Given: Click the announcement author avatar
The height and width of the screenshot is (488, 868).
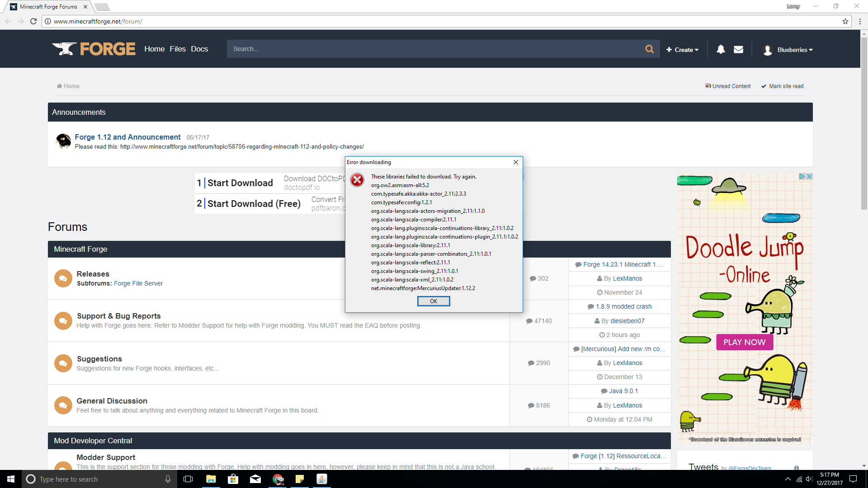Looking at the screenshot, I should 63,141.
